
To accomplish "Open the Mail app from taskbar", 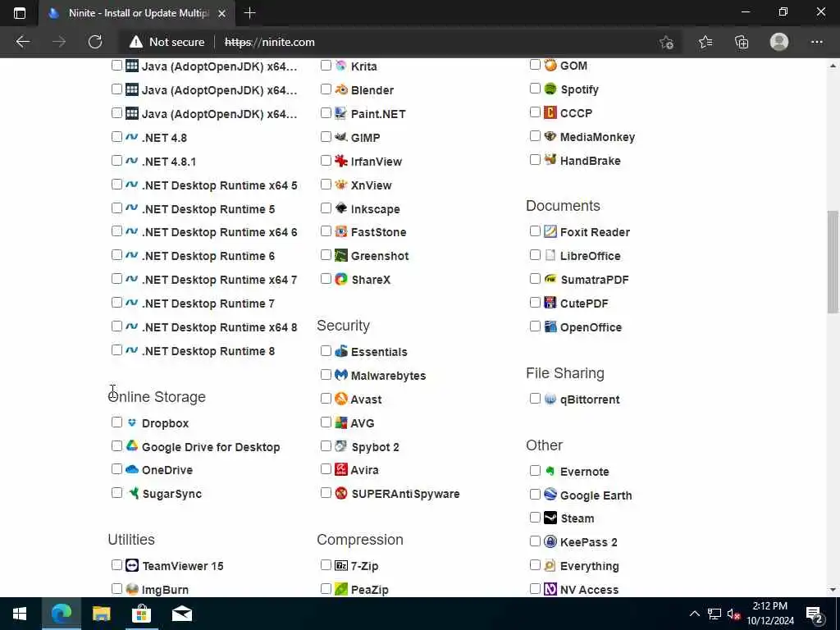I will [181, 614].
